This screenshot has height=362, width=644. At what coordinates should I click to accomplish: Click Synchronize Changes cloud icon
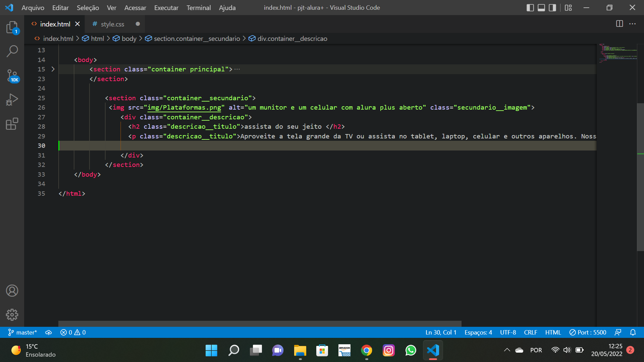[49, 332]
